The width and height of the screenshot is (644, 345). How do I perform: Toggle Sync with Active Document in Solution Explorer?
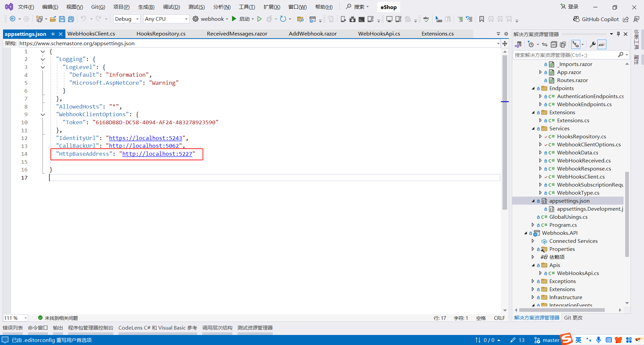point(545,44)
